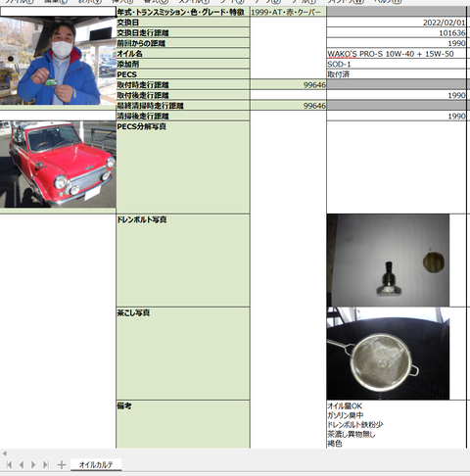This screenshot has height=476, width=470.
Task: Click the 前回からの距離 label cell
Action: click(183, 43)
